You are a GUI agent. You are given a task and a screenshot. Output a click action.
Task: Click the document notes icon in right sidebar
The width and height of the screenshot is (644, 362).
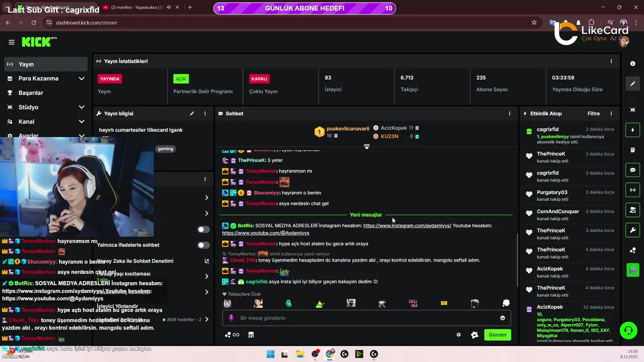coord(632,150)
